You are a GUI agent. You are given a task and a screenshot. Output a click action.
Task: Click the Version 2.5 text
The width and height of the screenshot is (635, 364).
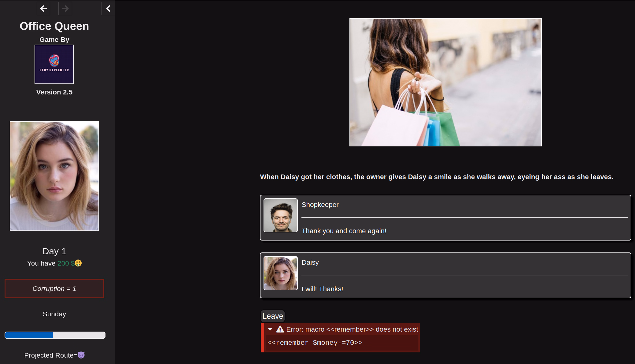click(x=54, y=92)
